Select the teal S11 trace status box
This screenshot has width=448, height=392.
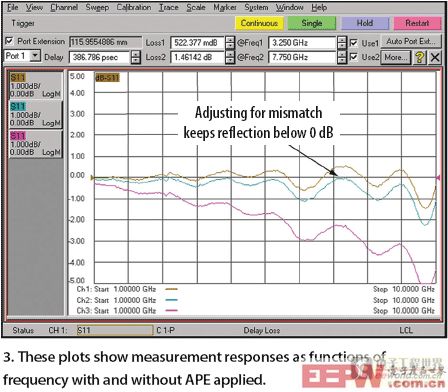[35, 115]
